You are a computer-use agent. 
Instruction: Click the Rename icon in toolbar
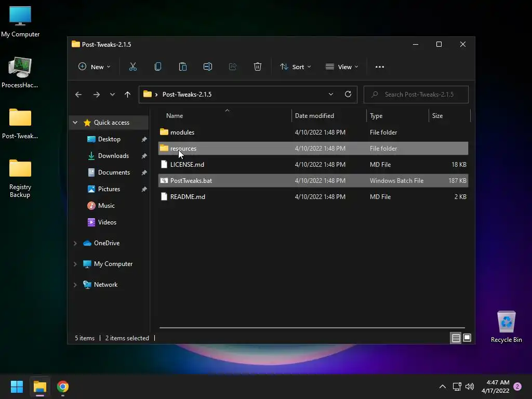pyautogui.click(x=208, y=67)
